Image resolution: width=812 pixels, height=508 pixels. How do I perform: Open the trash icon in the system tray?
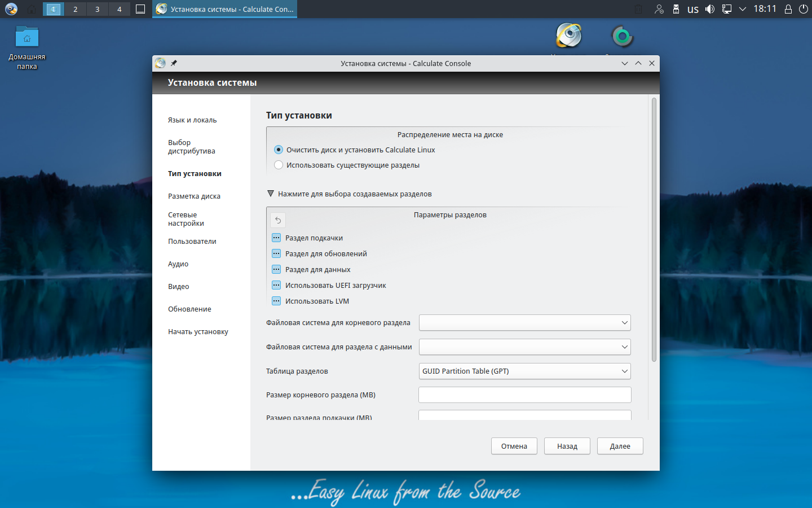pos(638,9)
